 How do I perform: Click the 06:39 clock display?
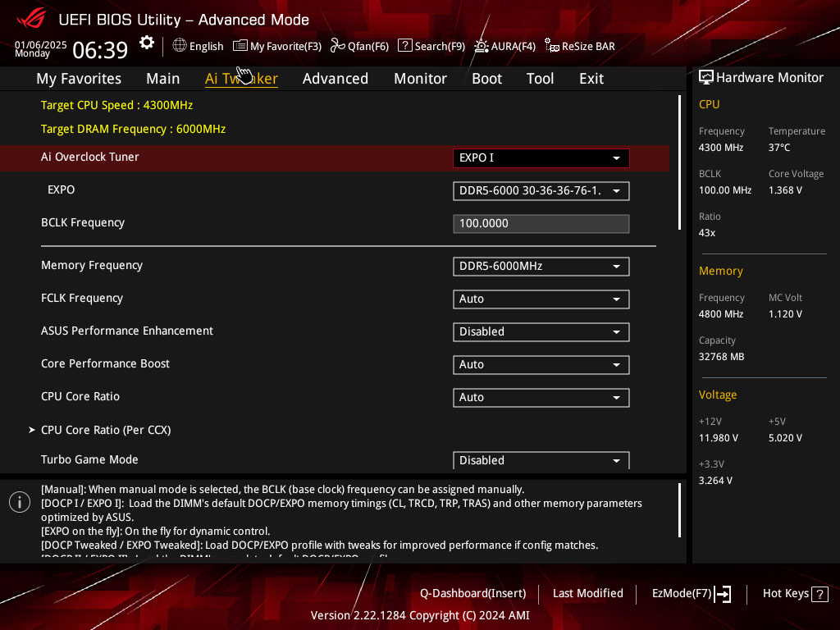click(x=100, y=50)
